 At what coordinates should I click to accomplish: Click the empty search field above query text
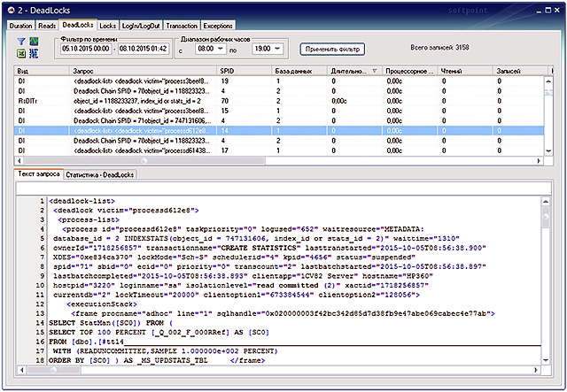coord(283,188)
